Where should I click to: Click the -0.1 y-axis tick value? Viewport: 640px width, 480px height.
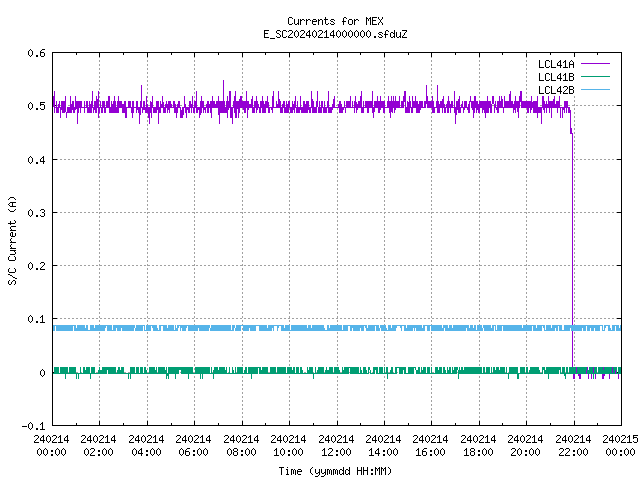point(33,426)
